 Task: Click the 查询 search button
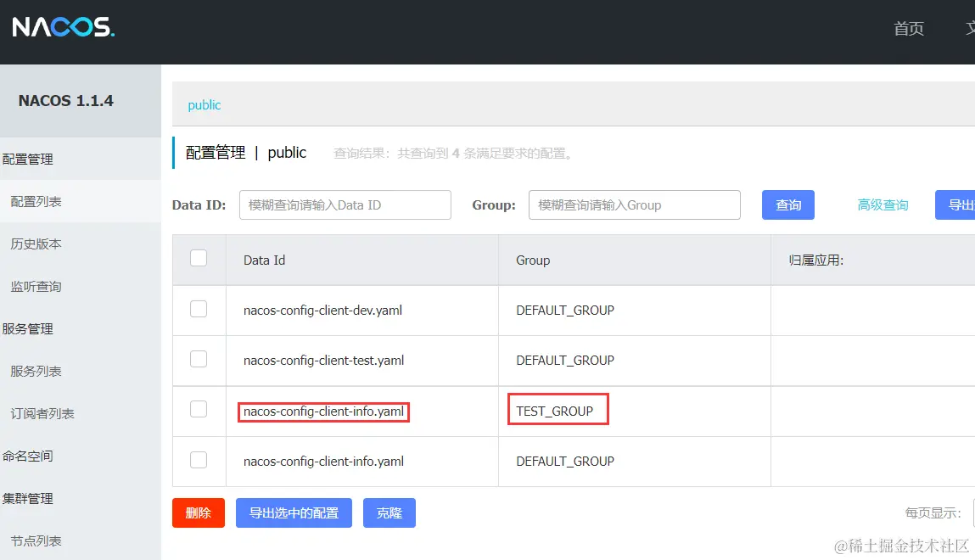[x=787, y=205]
